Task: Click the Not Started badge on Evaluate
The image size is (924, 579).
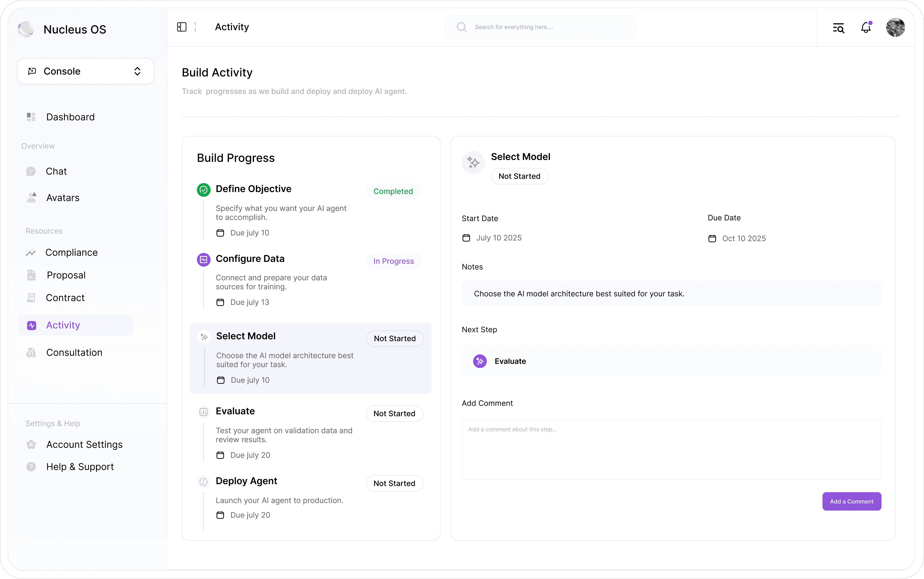Action: coord(394,414)
